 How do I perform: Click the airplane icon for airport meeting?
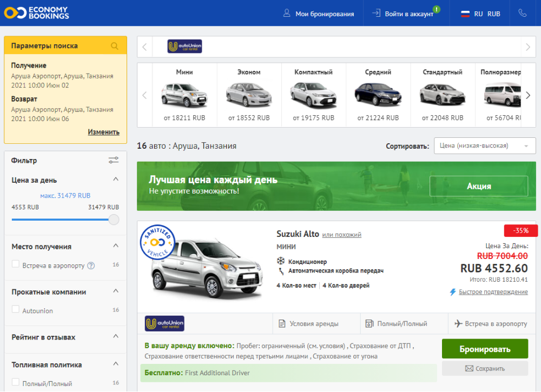click(458, 323)
